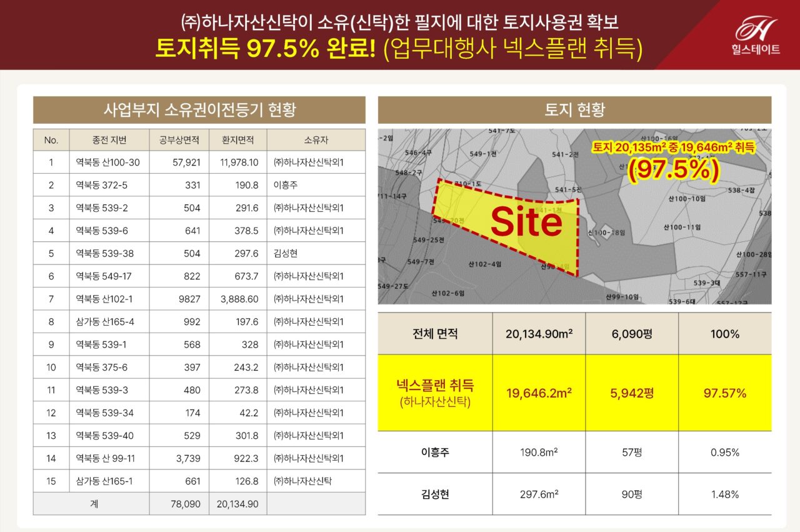800x532 pixels.
Task: Click the value '328' in row 9
Action: [x=251, y=344]
